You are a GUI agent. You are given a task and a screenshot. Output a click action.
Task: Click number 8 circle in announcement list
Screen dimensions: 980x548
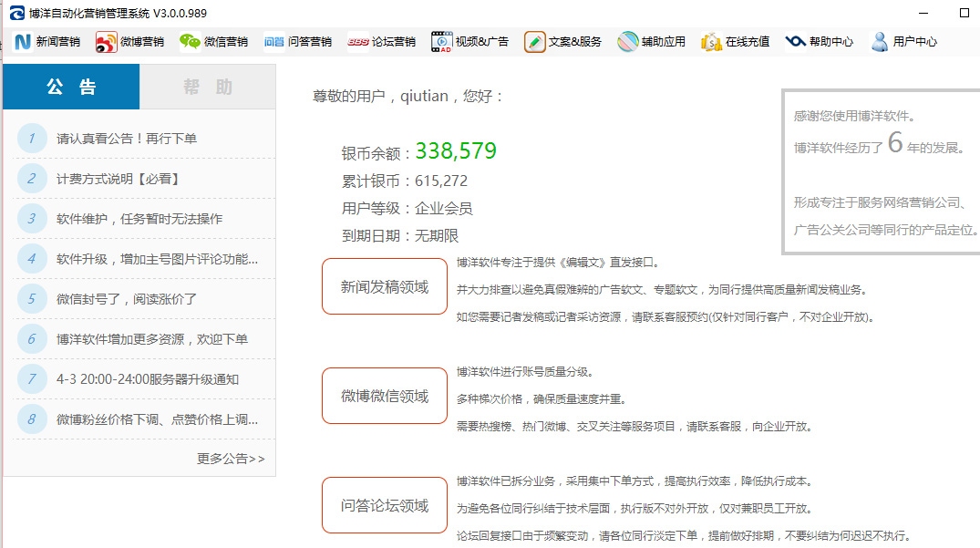point(32,419)
